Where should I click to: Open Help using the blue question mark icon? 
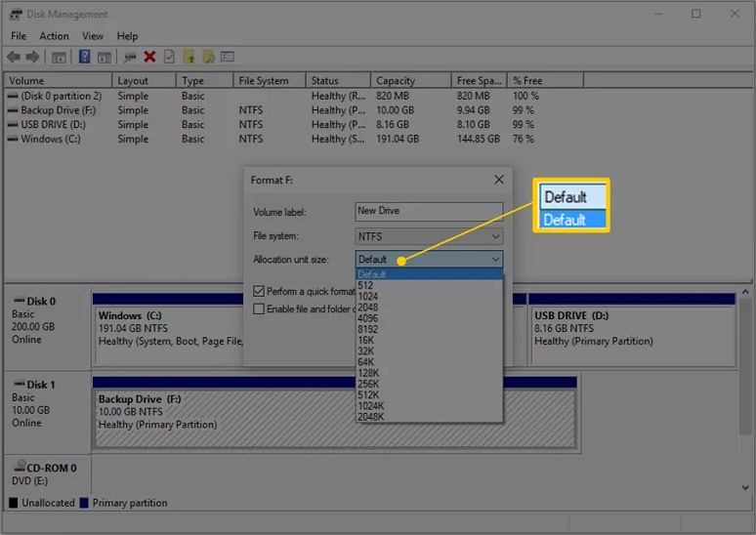[84, 57]
